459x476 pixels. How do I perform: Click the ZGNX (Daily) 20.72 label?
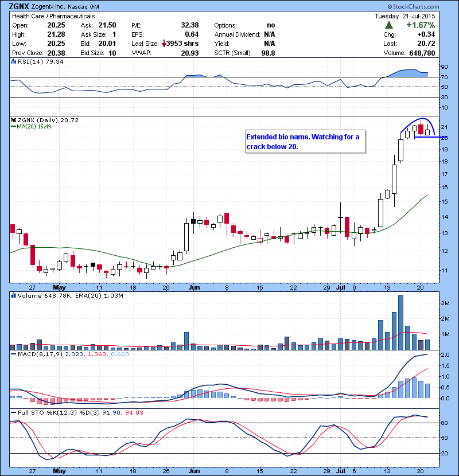[48, 120]
